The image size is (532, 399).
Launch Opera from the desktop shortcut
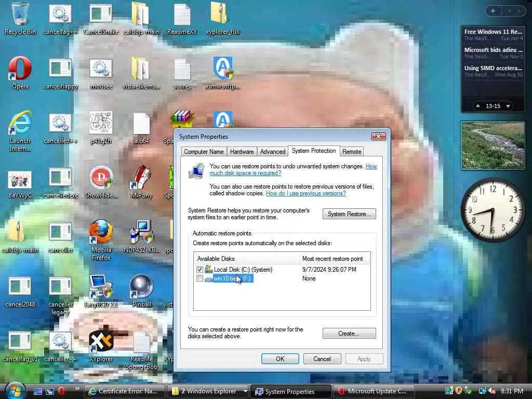tap(20, 73)
